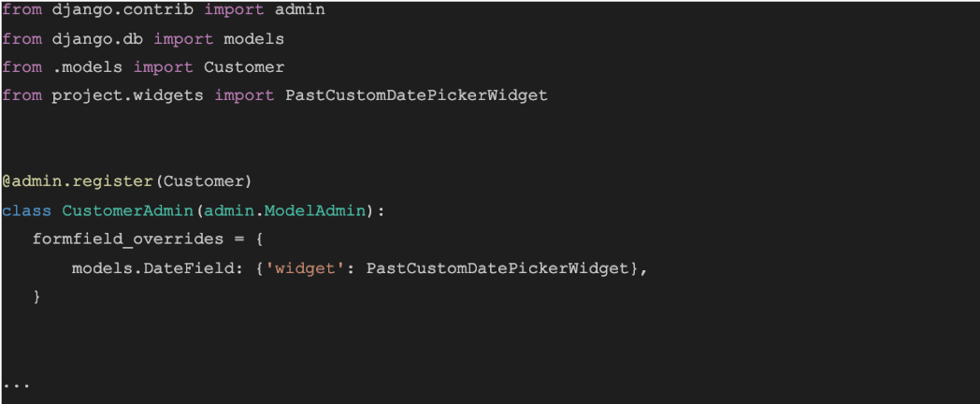Select the project.widgets module path
The image size is (980, 404).
[x=127, y=95]
